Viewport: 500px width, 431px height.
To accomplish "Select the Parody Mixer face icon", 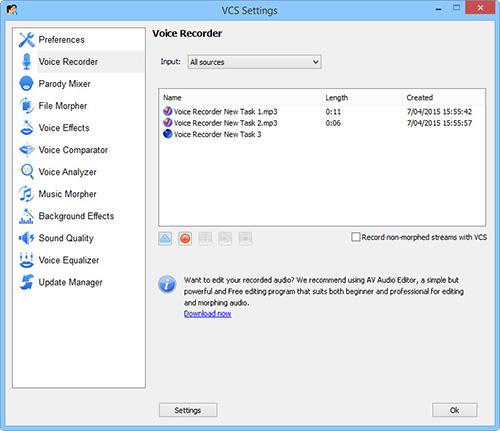I will pyautogui.click(x=26, y=84).
